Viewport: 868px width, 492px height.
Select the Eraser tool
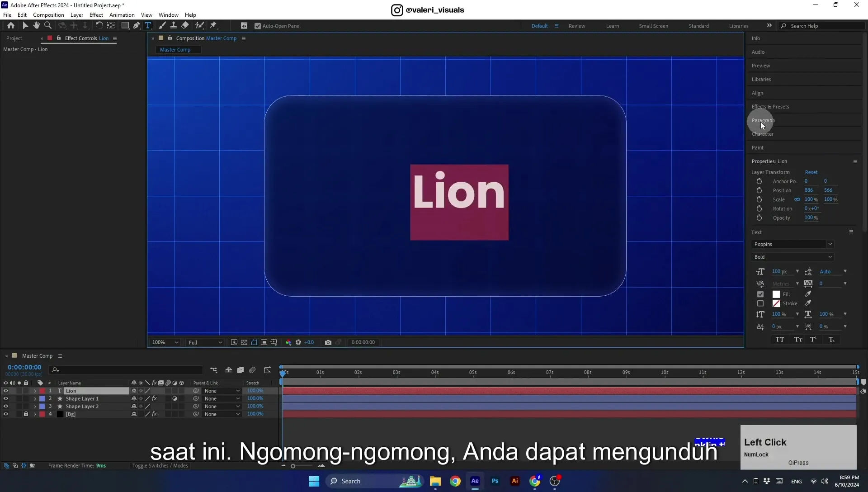tap(185, 26)
